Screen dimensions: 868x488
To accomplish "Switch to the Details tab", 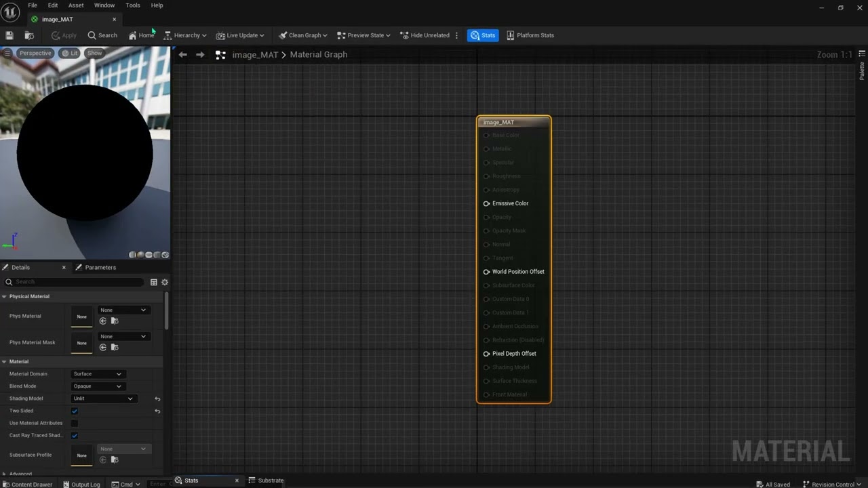I will [x=20, y=268].
